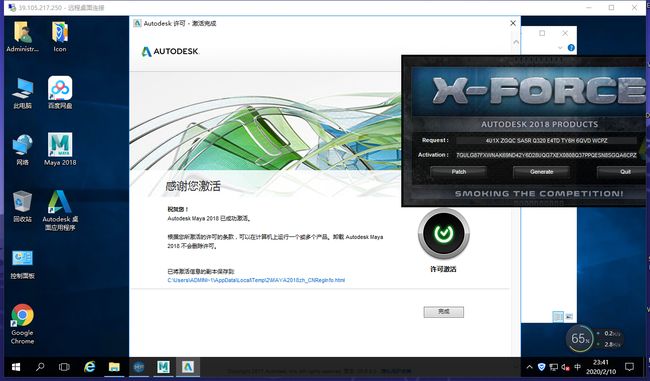This screenshot has width=650, height=381.
Task: Click the '感谢您激活' heading text
Action: [x=193, y=186]
